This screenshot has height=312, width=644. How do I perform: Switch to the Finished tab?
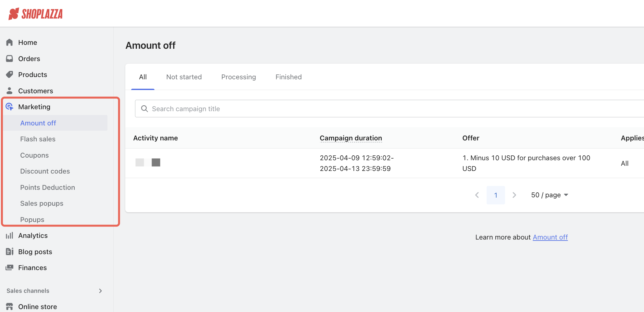pos(288,77)
